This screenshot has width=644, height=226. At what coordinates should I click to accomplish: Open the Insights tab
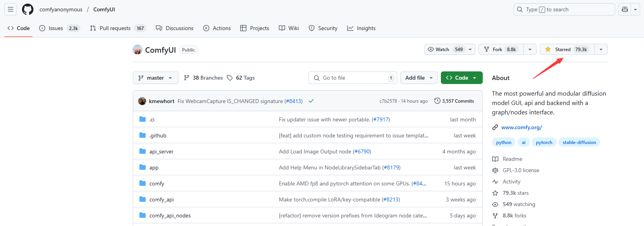361,28
